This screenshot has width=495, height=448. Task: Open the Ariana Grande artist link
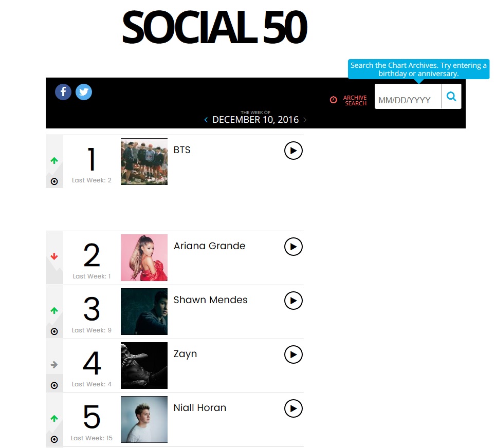[209, 246]
